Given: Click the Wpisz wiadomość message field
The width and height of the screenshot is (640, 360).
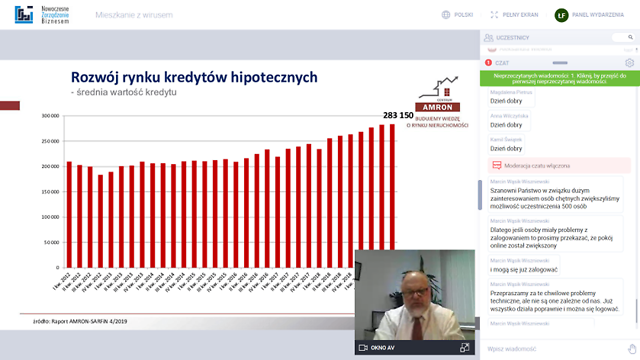Looking at the screenshot, I should click(x=555, y=349).
